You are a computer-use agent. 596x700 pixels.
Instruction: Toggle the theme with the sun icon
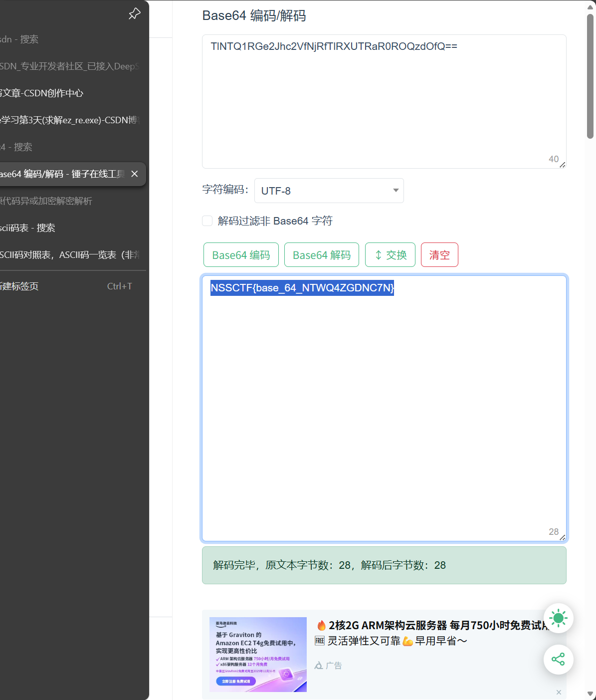coord(558,618)
